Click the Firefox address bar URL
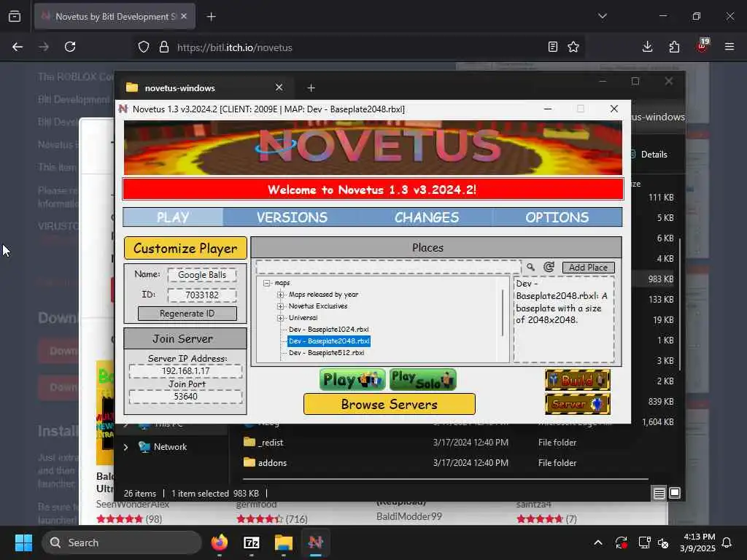The image size is (747, 560). coord(234,47)
